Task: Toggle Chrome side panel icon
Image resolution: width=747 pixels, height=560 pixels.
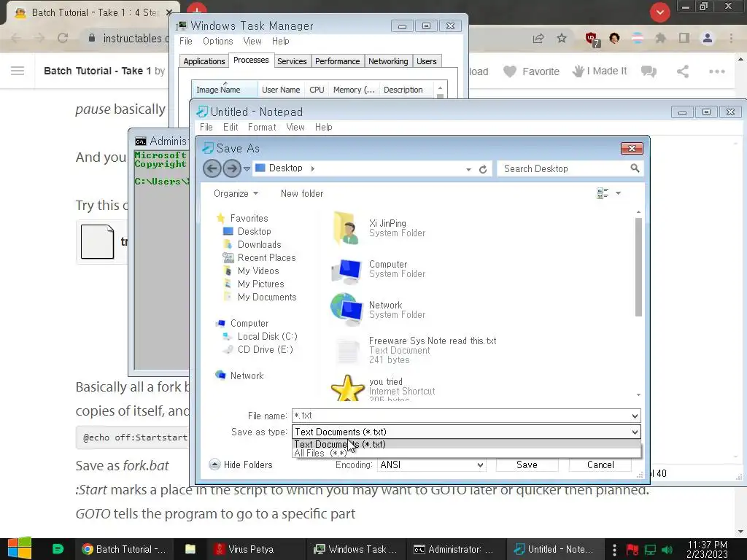Action: [x=684, y=38]
